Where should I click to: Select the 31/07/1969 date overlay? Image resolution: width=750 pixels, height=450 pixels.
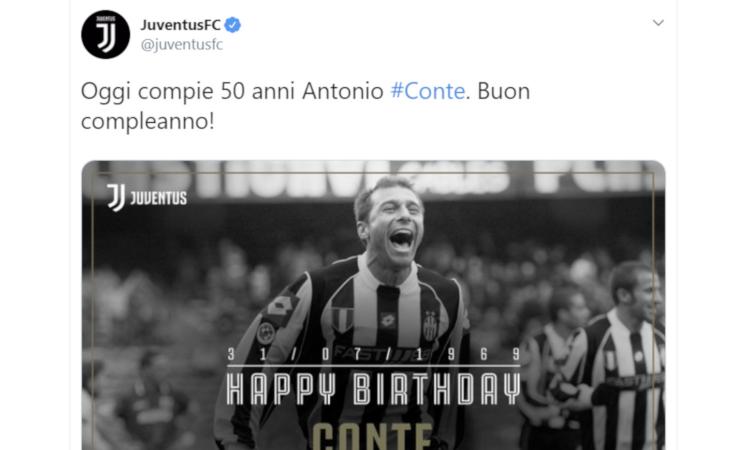click(373, 354)
